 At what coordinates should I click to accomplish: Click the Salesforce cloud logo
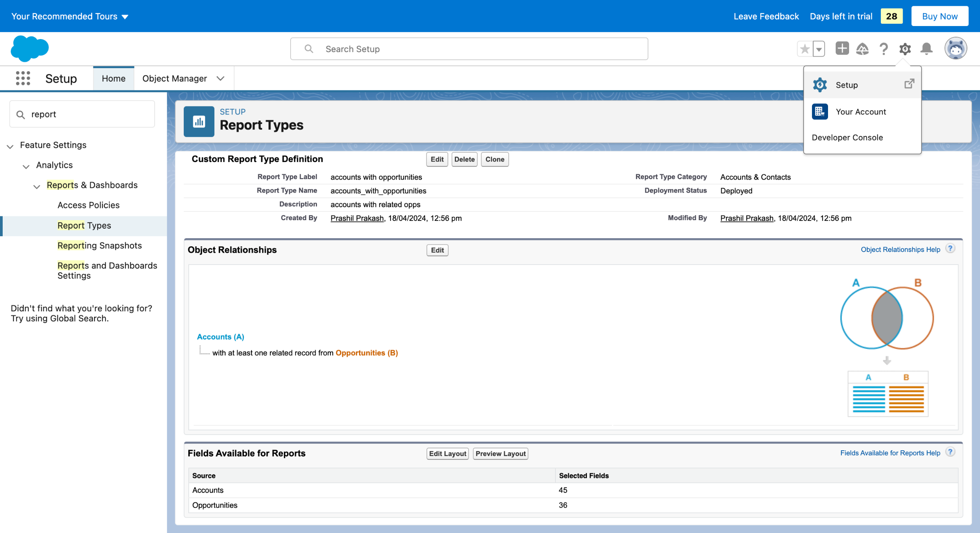[x=30, y=49]
